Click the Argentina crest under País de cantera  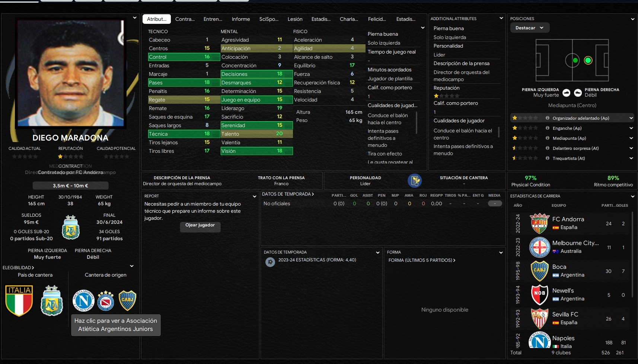click(52, 300)
